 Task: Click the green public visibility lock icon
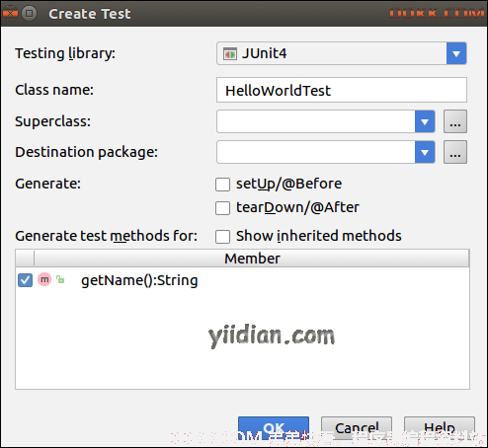[x=60, y=279]
